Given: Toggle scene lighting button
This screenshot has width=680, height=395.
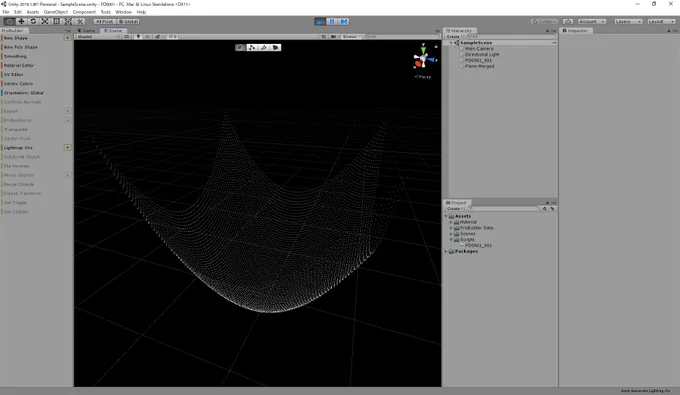Looking at the screenshot, I should point(138,37).
